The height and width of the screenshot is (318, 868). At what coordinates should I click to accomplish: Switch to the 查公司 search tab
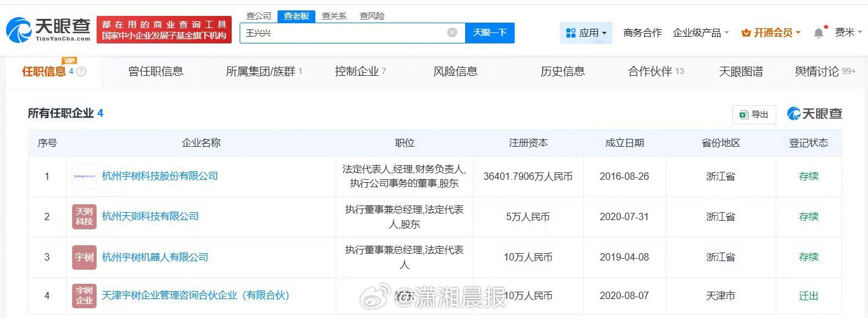[x=259, y=16]
